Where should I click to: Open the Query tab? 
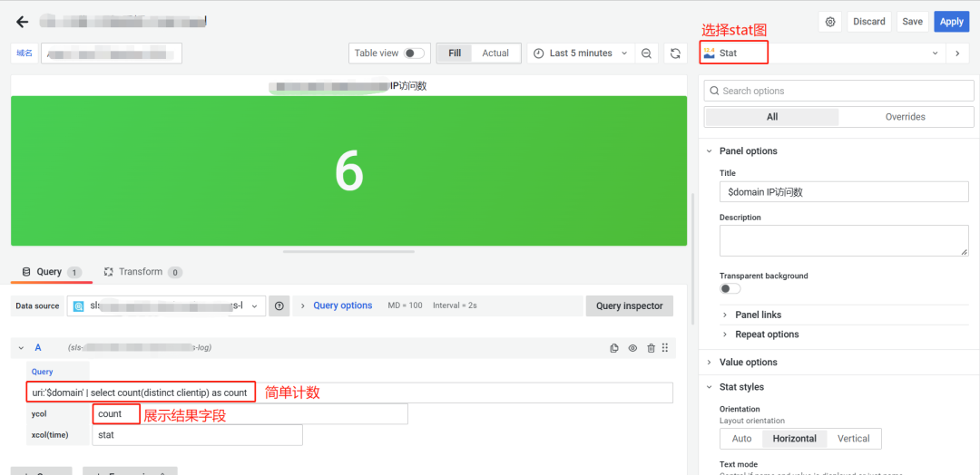tap(52, 272)
